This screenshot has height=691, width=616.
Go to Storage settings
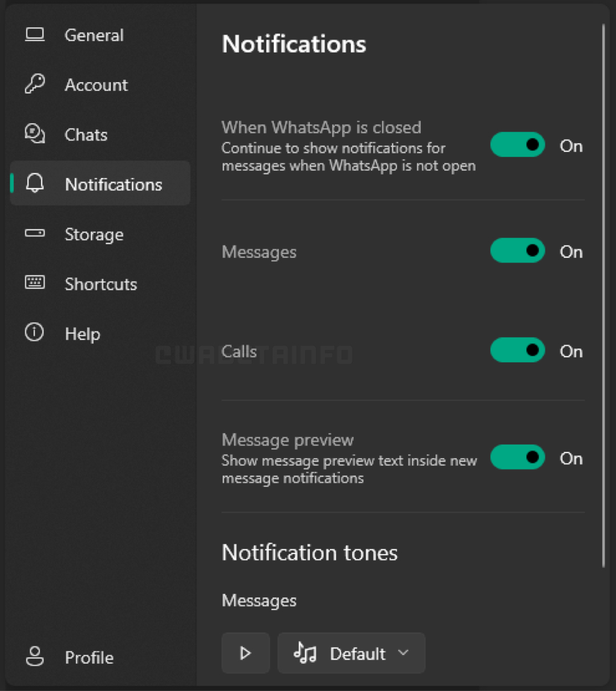pos(94,233)
